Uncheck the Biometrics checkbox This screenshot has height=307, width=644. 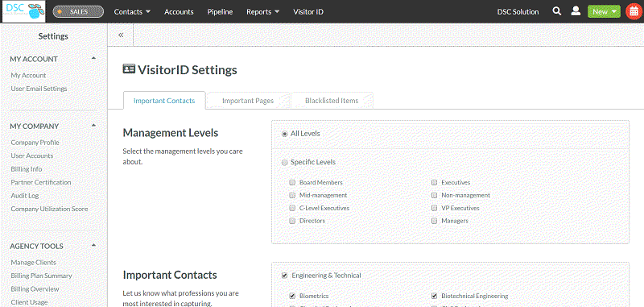click(x=292, y=296)
